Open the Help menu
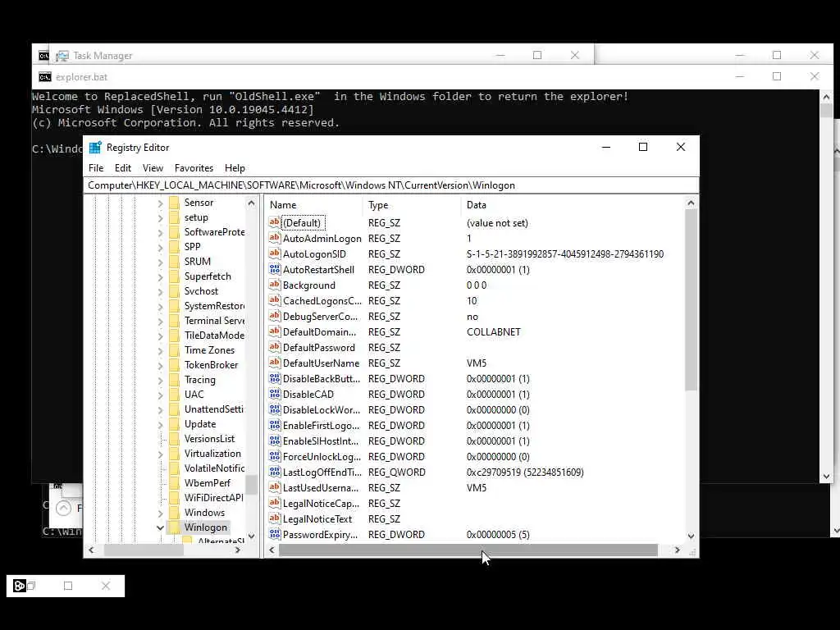The height and width of the screenshot is (630, 840). (235, 167)
